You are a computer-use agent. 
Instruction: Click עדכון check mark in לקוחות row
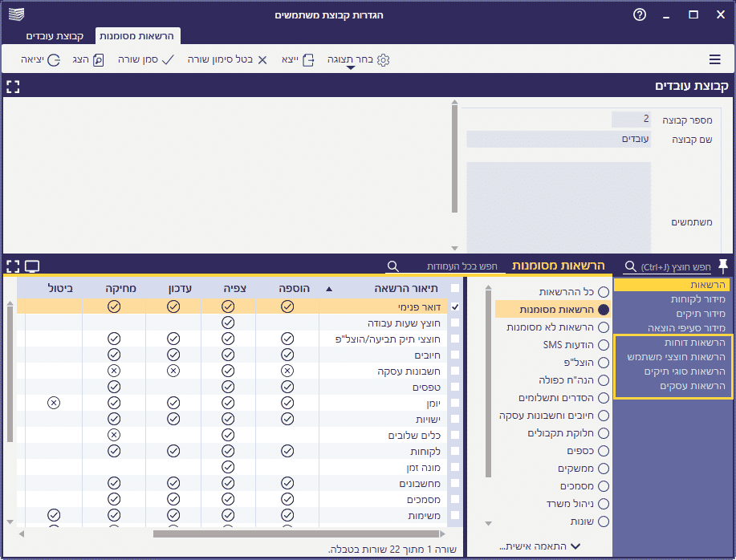point(173,451)
